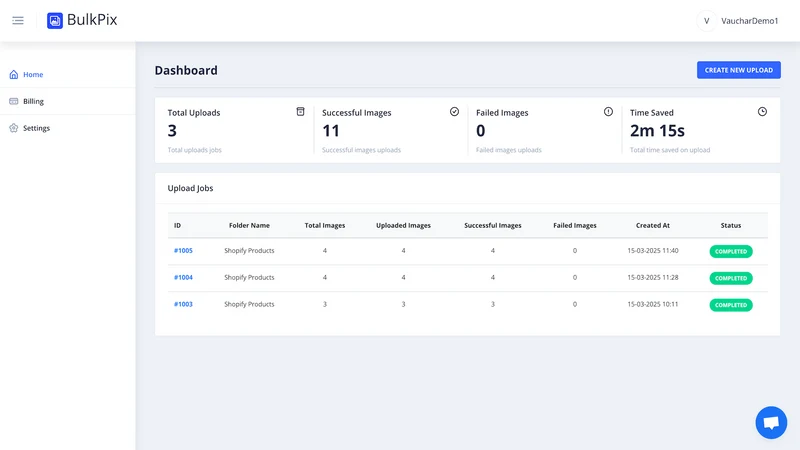Open Settings in sidebar
Viewport: 800px width, 450px height.
coord(36,128)
